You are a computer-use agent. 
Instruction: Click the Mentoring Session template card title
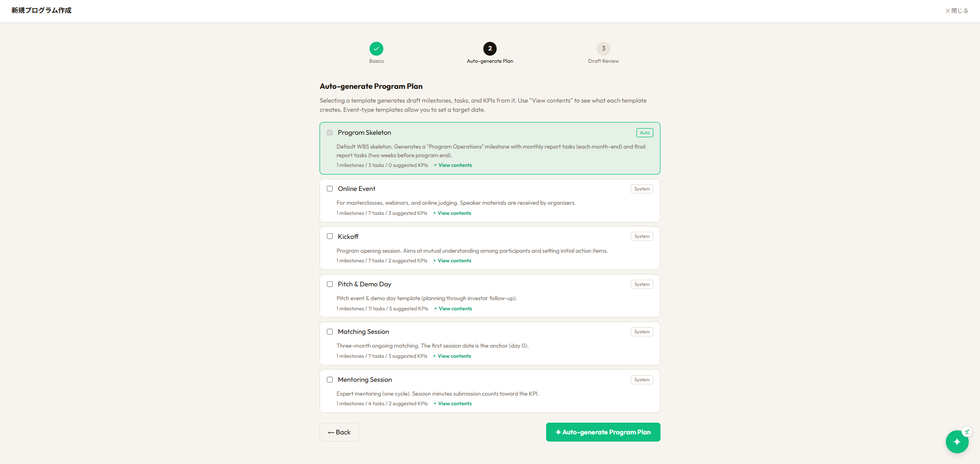click(365, 380)
